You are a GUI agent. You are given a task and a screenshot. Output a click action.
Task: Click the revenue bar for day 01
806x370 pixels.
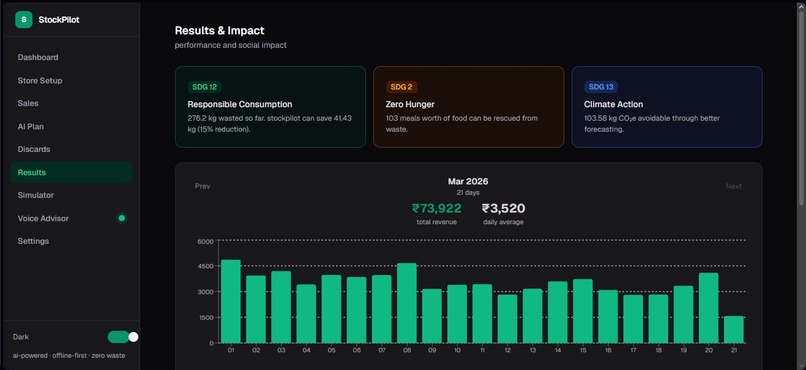[x=231, y=301]
